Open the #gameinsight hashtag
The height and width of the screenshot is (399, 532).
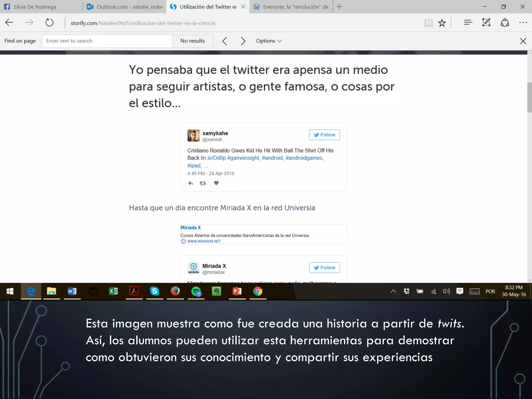point(243,158)
